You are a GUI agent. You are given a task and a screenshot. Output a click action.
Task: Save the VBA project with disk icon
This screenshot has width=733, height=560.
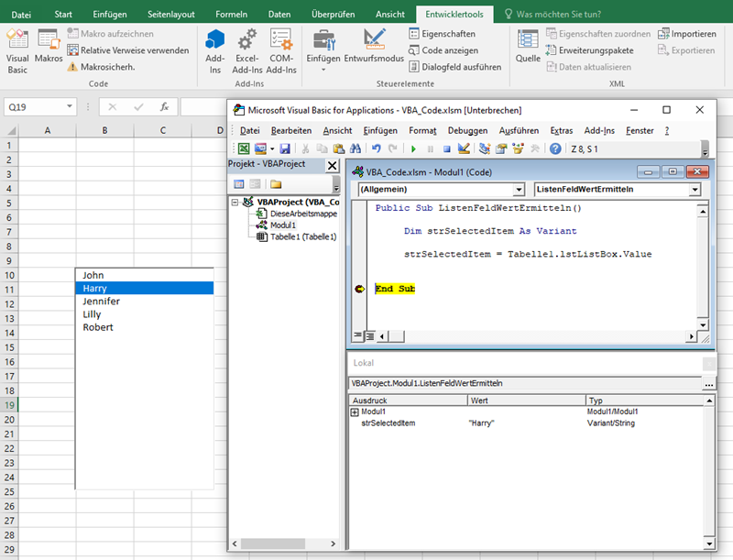[x=285, y=148]
